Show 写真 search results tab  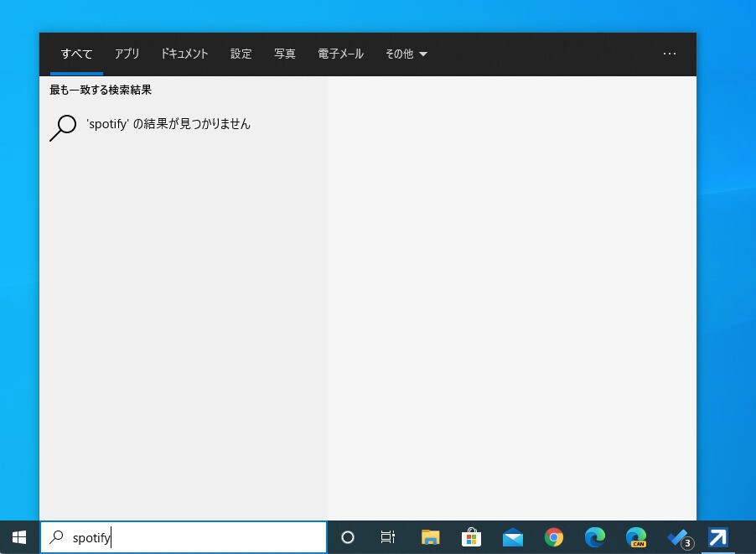click(285, 54)
